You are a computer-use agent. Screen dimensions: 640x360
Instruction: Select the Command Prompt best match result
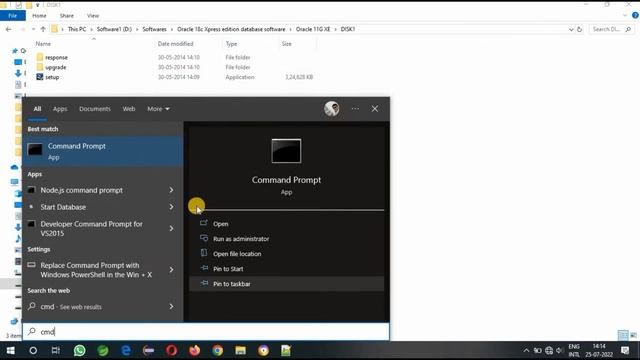pos(103,151)
